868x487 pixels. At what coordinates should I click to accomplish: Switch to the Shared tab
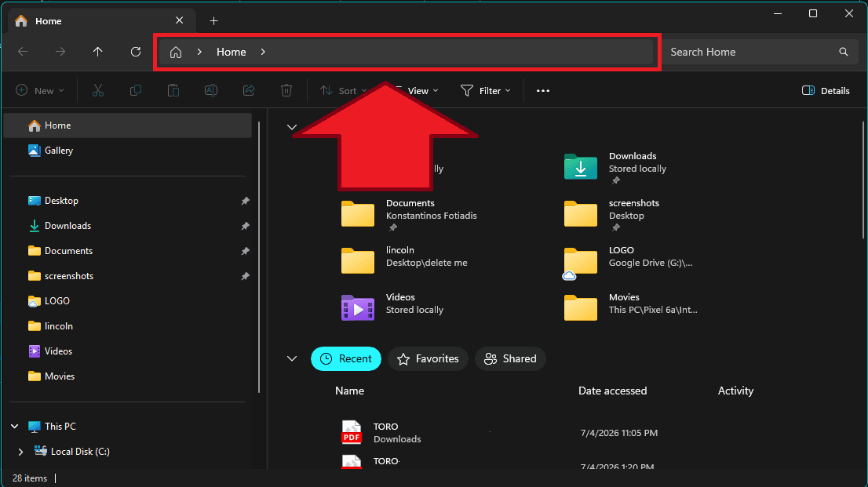tap(510, 358)
